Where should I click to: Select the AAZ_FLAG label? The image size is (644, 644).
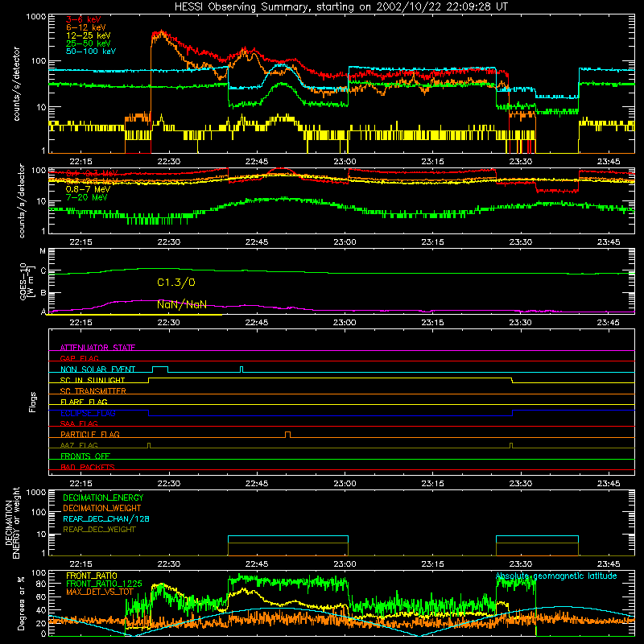(x=79, y=445)
